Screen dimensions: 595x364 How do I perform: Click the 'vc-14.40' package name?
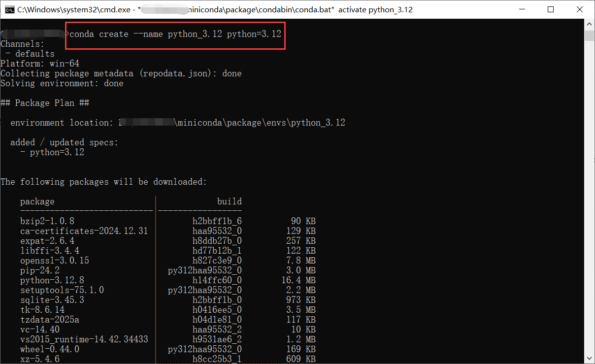[40, 330]
